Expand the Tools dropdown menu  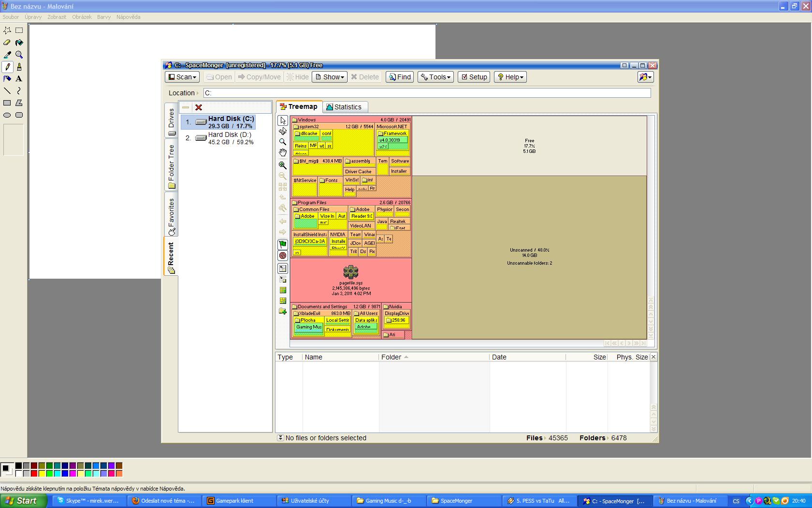pyautogui.click(x=435, y=77)
